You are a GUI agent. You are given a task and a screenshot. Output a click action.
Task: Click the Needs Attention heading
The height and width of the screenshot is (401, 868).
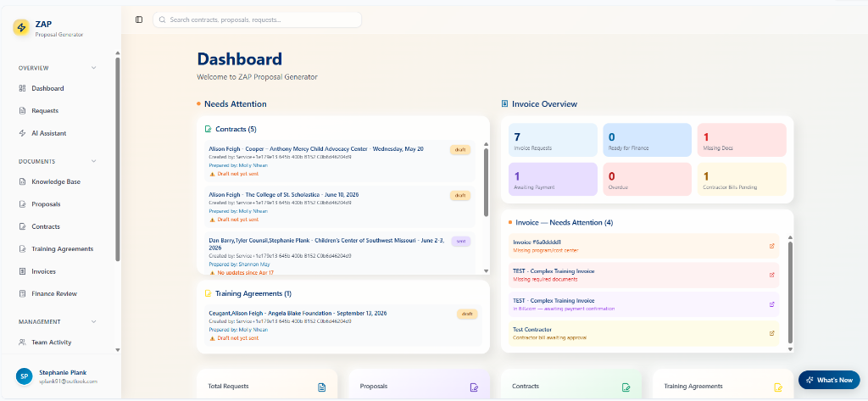click(x=236, y=103)
